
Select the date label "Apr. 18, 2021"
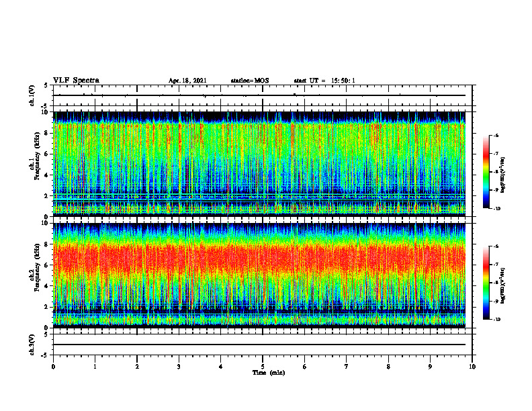click(x=187, y=81)
